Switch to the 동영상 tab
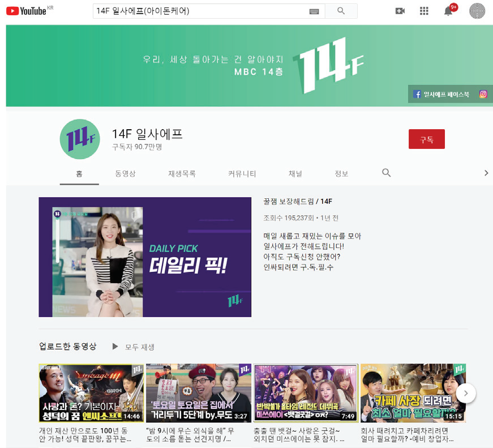The height and width of the screenshot is (448, 493). point(125,173)
